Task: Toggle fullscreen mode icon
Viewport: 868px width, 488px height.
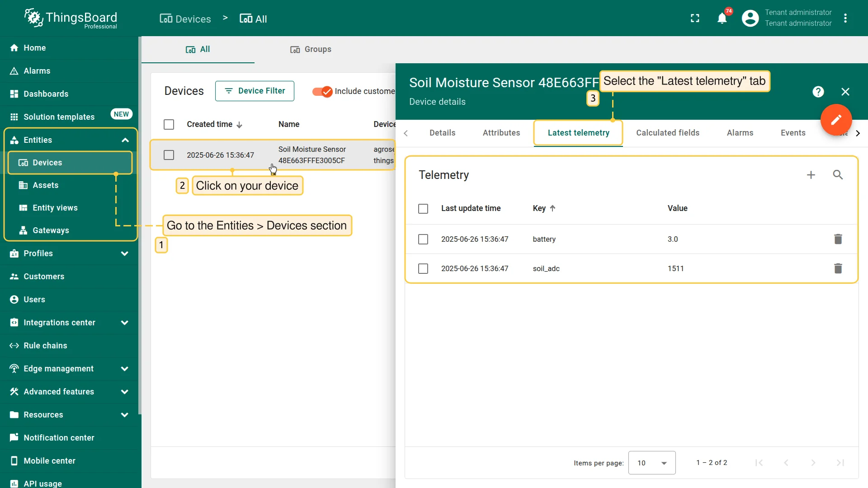Action: tap(695, 18)
